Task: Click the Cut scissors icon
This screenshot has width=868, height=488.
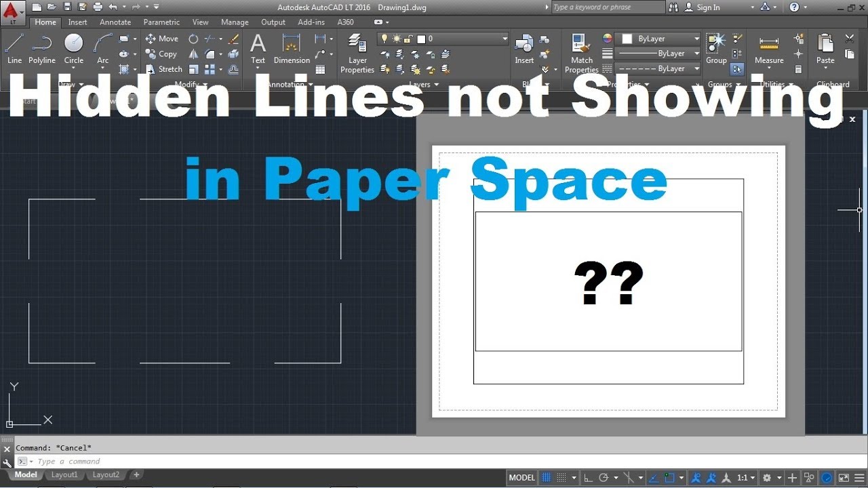Action: (850, 39)
